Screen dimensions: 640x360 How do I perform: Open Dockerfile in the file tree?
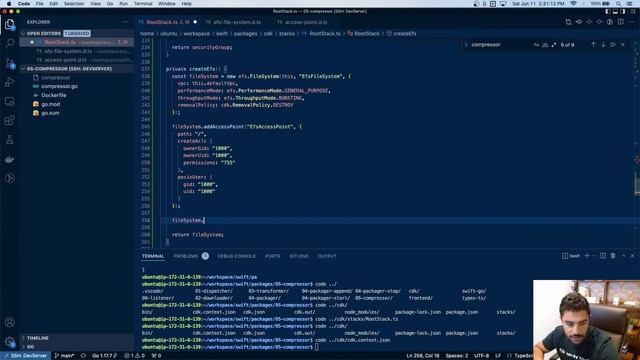pyautogui.click(x=53, y=95)
